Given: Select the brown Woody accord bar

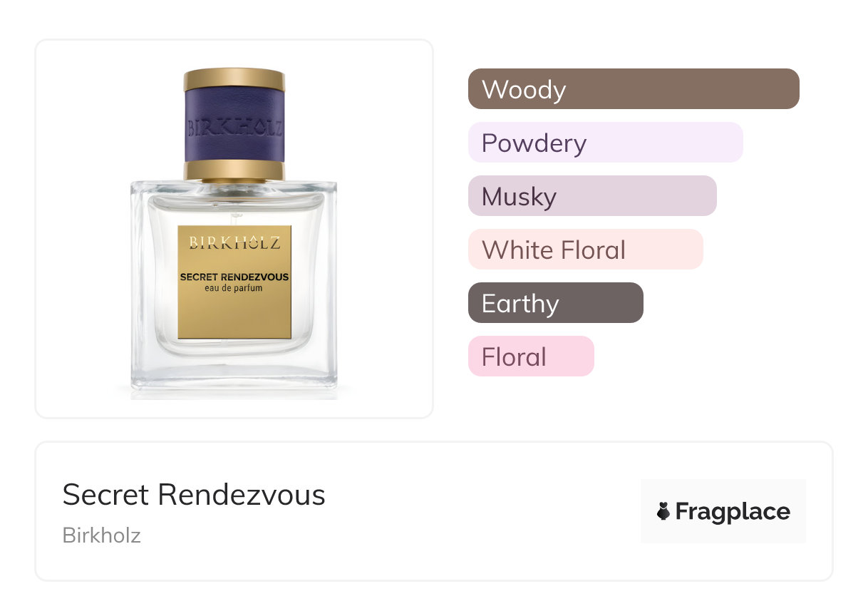Looking at the screenshot, I should (x=633, y=89).
